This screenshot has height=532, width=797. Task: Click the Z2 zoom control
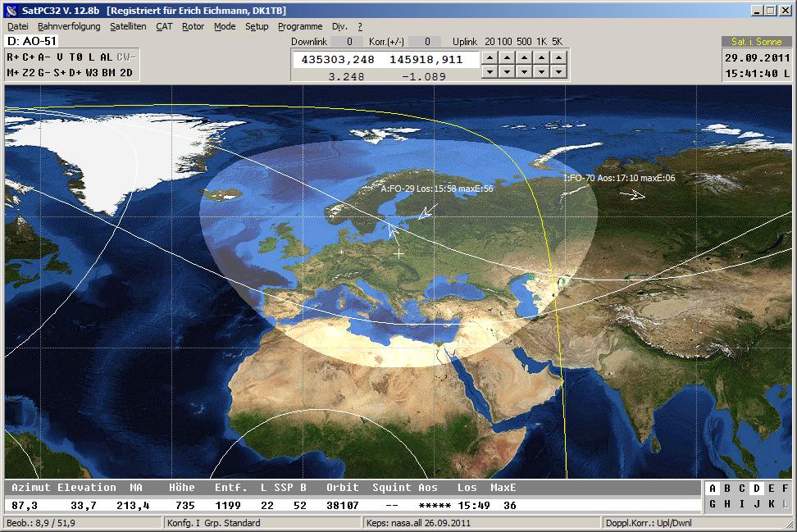click(x=29, y=72)
